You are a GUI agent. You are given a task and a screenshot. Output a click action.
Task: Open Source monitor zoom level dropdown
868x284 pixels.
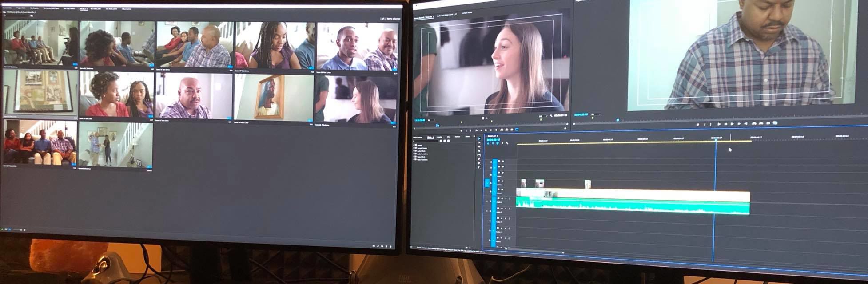[431, 120]
